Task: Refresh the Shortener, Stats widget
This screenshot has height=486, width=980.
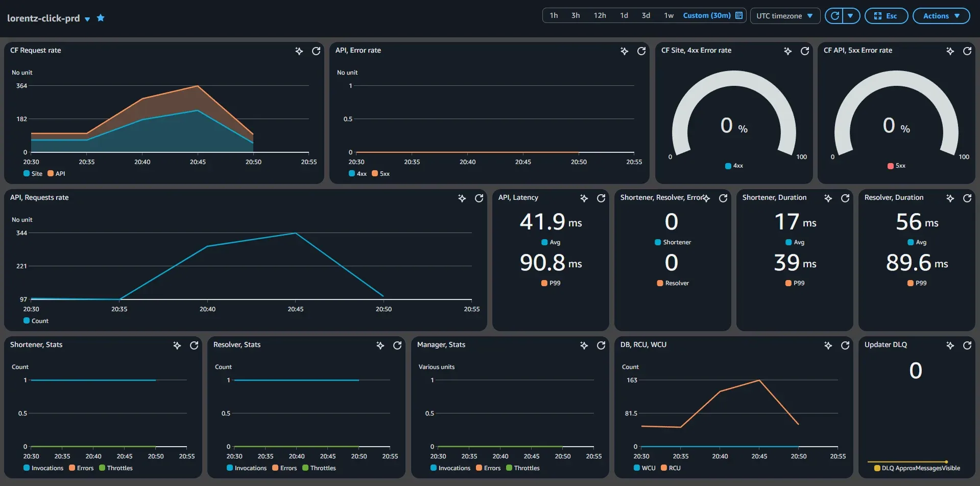Action: point(194,345)
